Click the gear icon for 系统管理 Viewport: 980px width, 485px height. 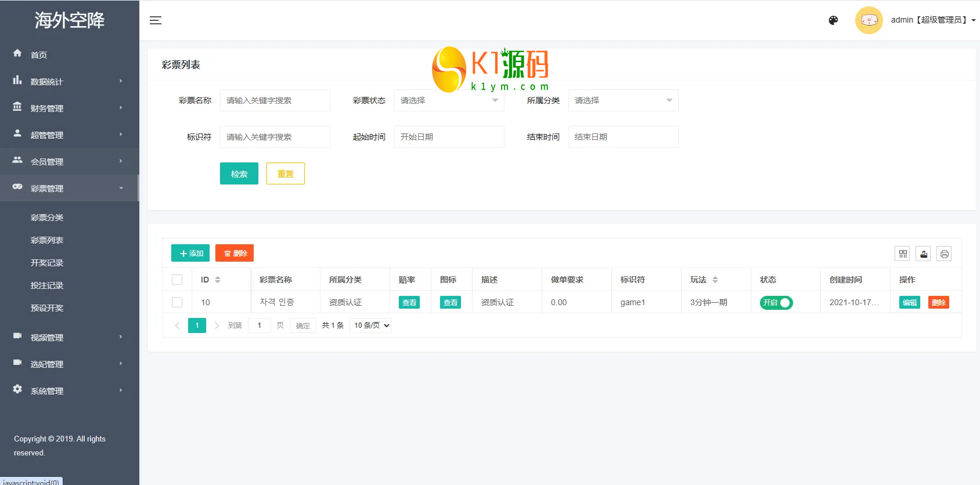point(17,389)
